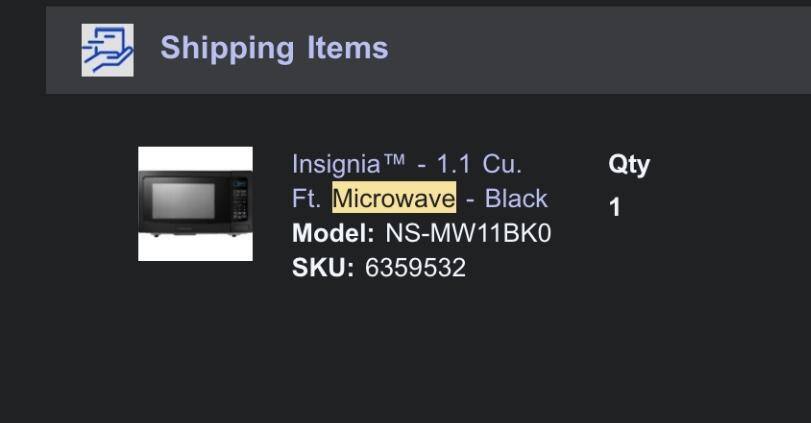Viewport: 811px width, 423px height.
Task: Select "Black" in the product title
Action: coord(516,198)
